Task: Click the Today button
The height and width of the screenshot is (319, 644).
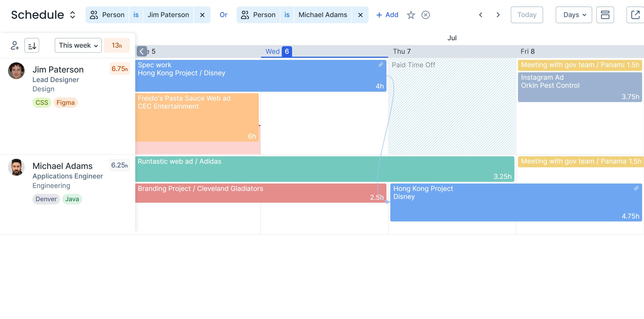Action: [x=527, y=15]
